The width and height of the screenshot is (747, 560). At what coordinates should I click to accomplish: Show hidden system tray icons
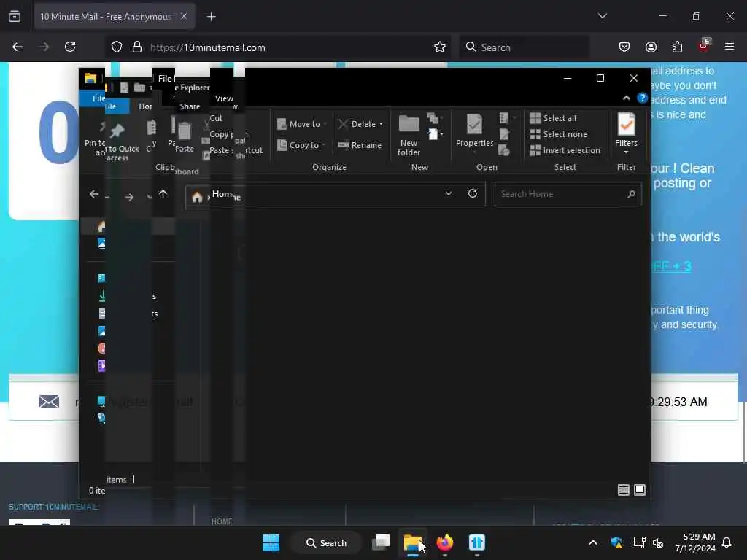pyautogui.click(x=593, y=542)
